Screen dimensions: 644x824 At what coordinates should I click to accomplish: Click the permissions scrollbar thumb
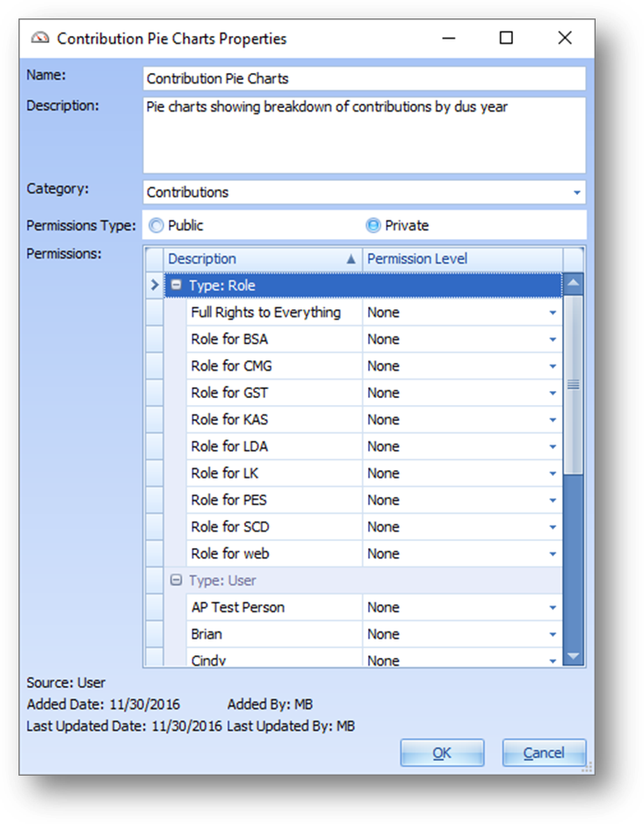(573, 385)
